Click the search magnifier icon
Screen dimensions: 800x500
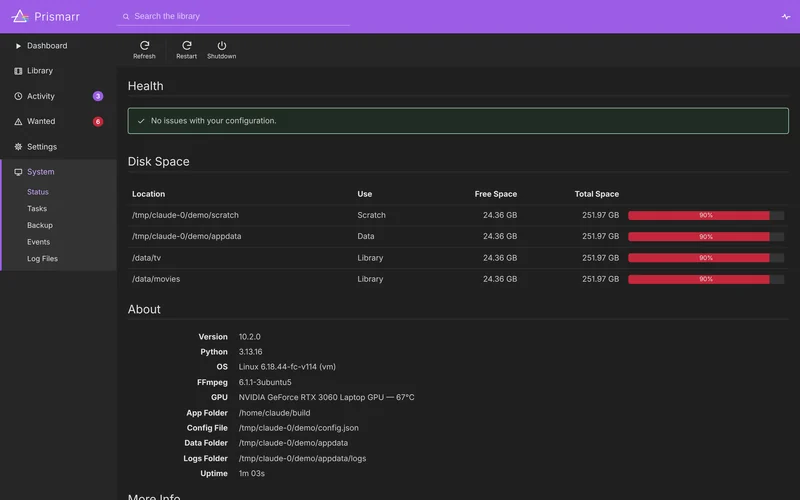tap(126, 16)
